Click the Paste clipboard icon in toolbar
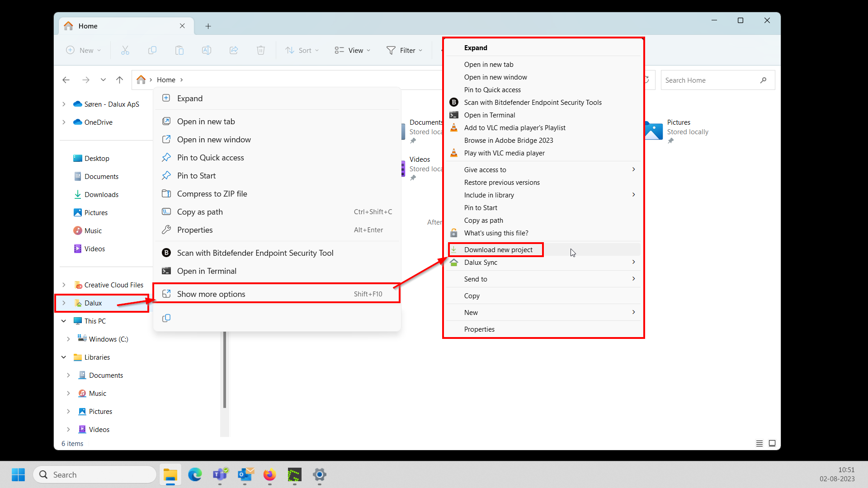The width and height of the screenshot is (868, 488). (x=179, y=50)
